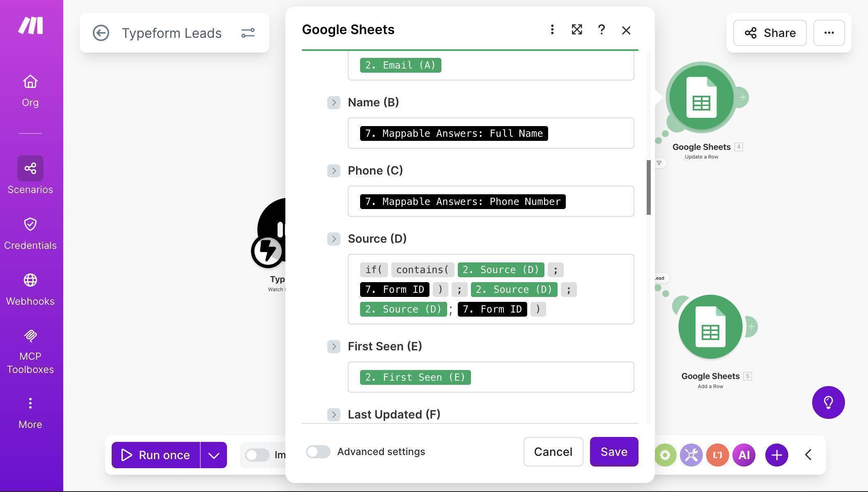Viewport: 868px width, 492px height.
Task: Toggle the Advanced settings switch
Action: click(318, 452)
